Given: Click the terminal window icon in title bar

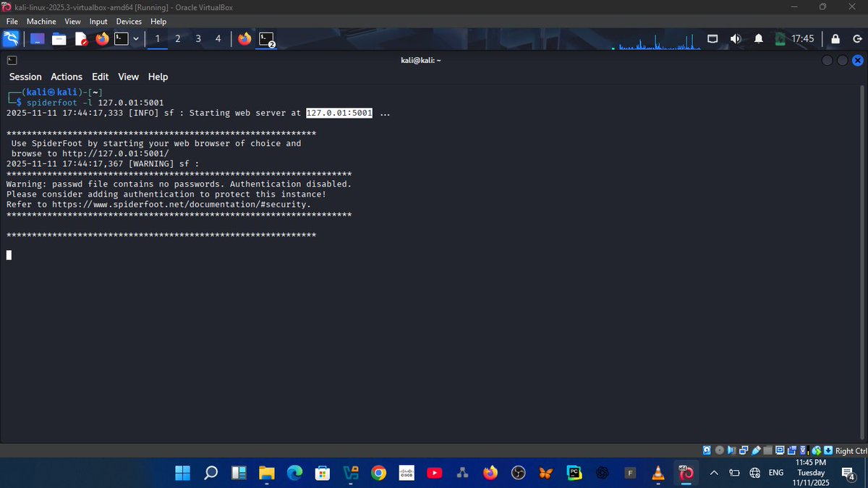Looking at the screenshot, I should tap(12, 61).
